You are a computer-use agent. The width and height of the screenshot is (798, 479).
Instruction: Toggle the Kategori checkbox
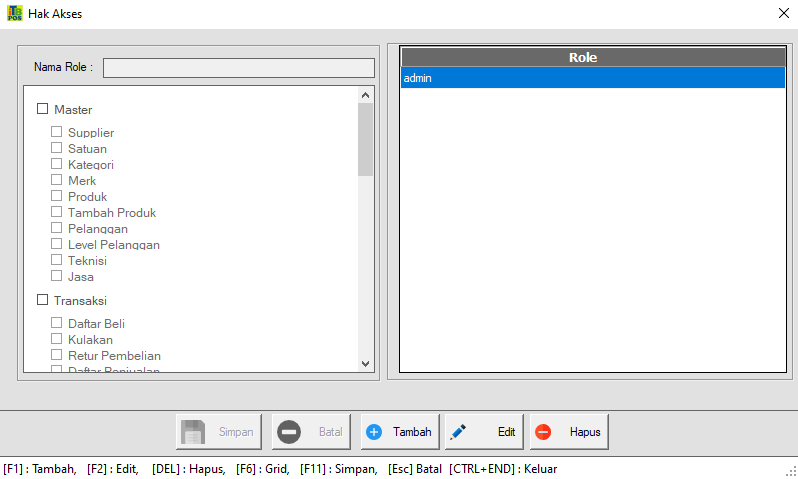pyautogui.click(x=56, y=164)
